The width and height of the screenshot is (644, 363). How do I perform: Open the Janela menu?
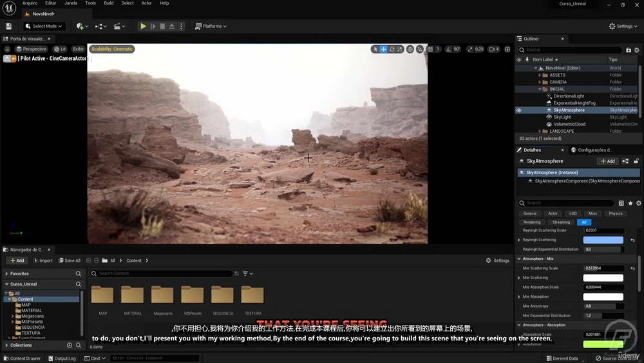[x=71, y=3]
